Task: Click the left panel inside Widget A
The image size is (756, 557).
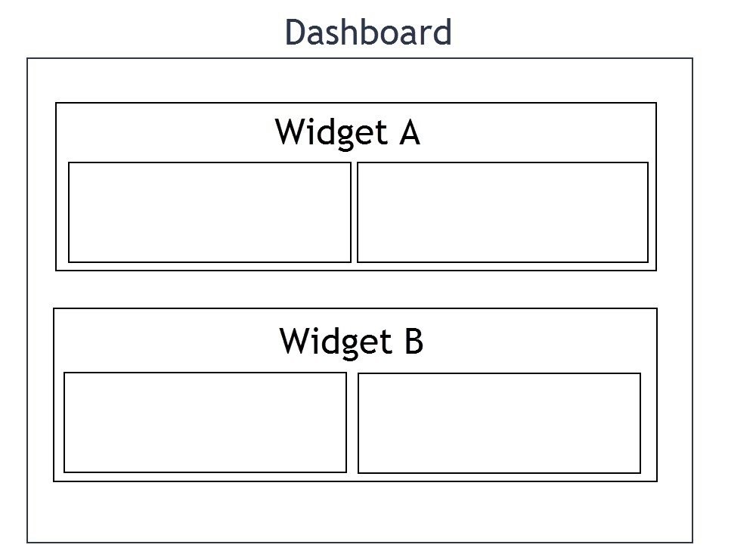Action: [209, 212]
